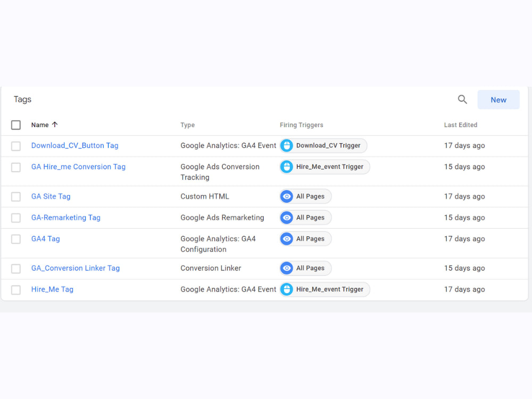Open the Hire_Me Tag link
This screenshot has height=399, width=532.
pyautogui.click(x=52, y=289)
